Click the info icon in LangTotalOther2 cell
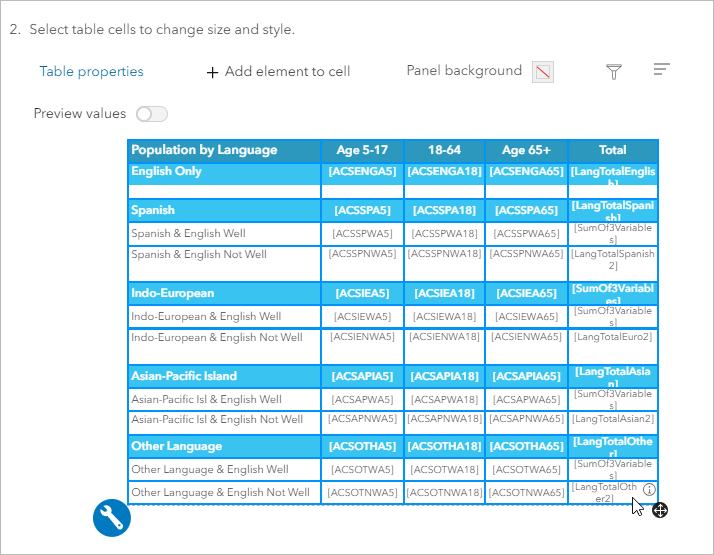The height and width of the screenshot is (555, 714). click(x=649, y=489)
